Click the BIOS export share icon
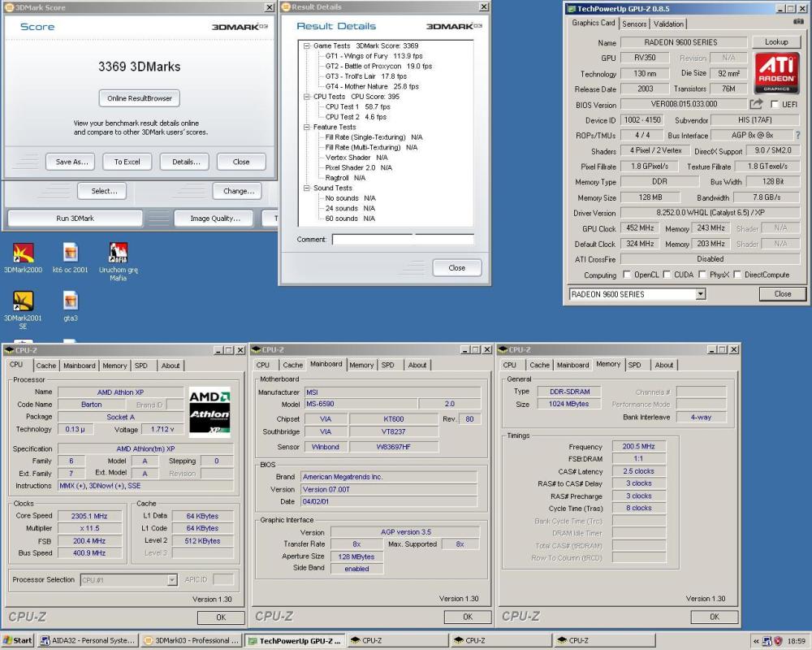812x650 pixels. [x=756, y=105]
